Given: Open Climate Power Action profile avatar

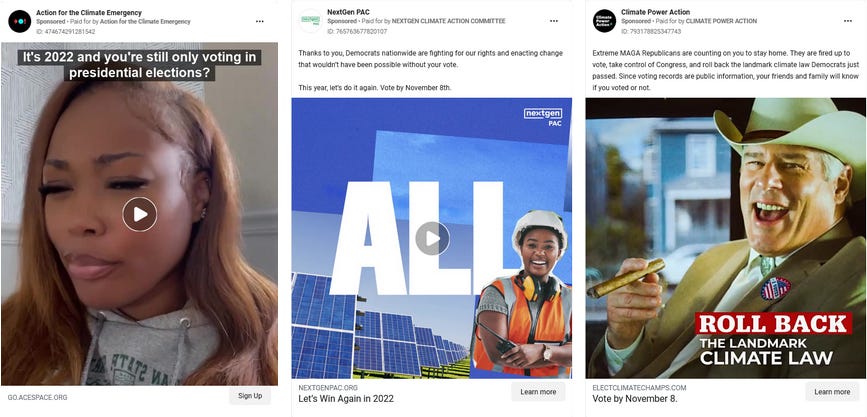Looking at the screenshot, I should tap(604, 21).
